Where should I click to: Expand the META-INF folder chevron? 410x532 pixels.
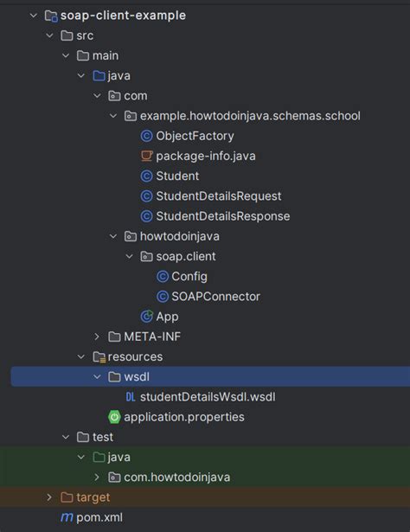[97, 337]
